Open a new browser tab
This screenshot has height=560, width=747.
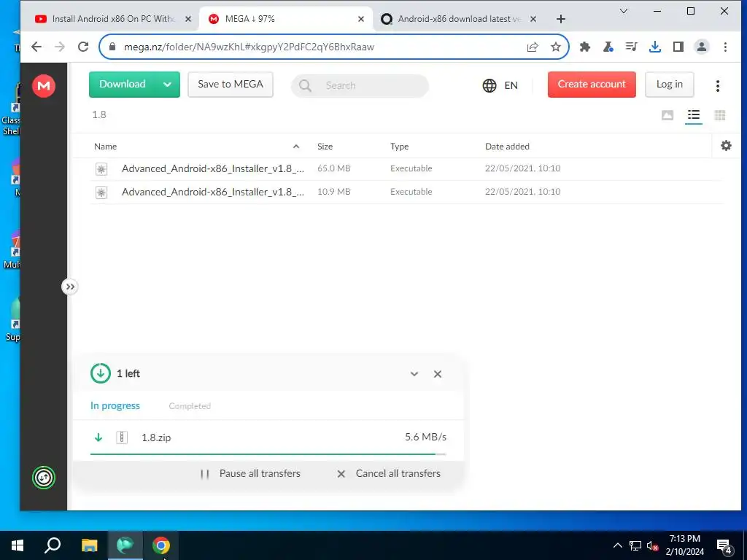pyautogui.click(x=561, y=19)
